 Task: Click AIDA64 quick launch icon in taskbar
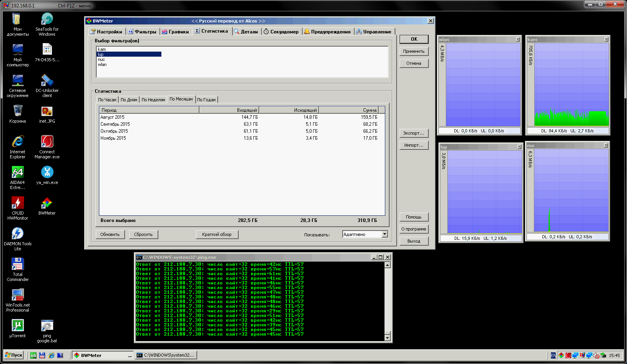33,355
